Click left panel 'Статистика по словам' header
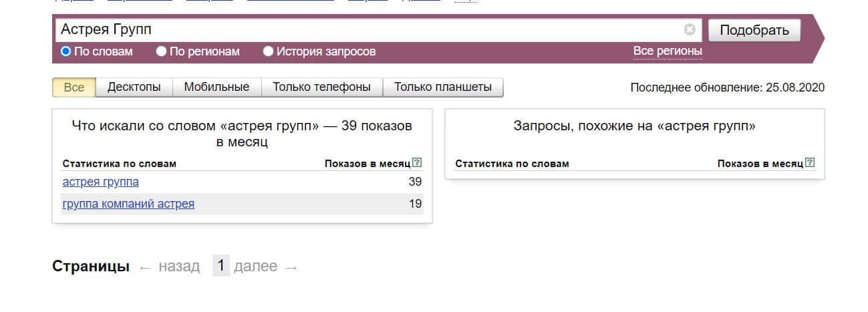 pyautogui.click(x=120, y=163)
